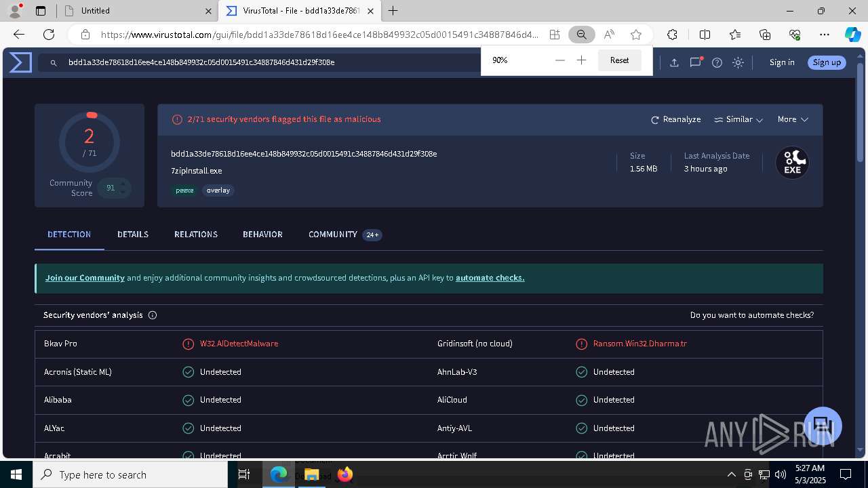Click the Ransom.Win32.Dharma.tr detection text

click(x=639, y=344)
